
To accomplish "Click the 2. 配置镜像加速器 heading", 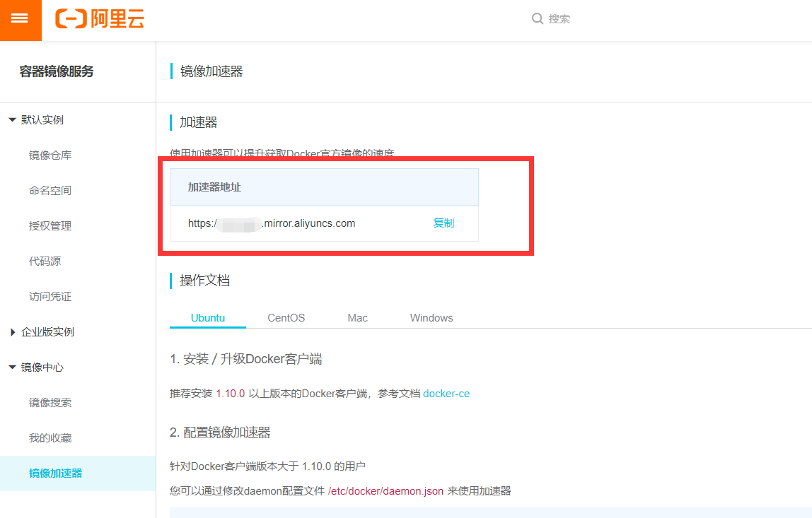I will tap(220, 432).
